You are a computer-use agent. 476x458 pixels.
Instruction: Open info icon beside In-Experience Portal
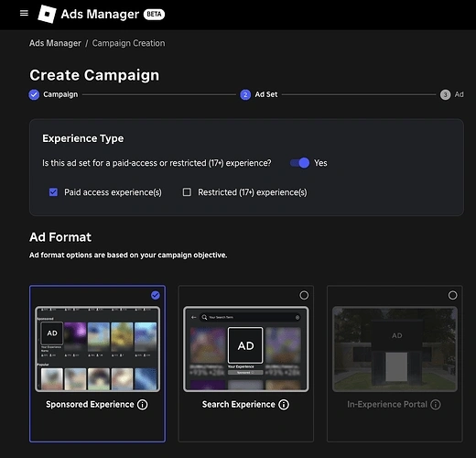coord(436,405)
